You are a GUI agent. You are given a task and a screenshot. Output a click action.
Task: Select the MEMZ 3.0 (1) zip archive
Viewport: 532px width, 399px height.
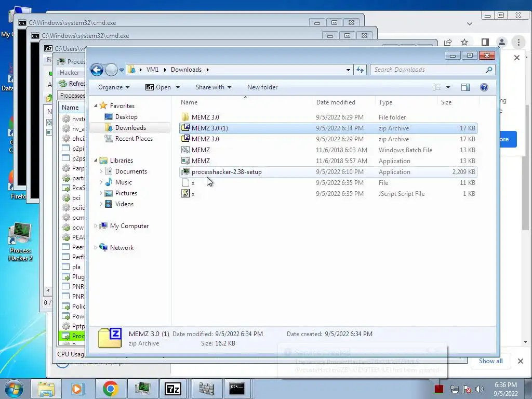328,128
